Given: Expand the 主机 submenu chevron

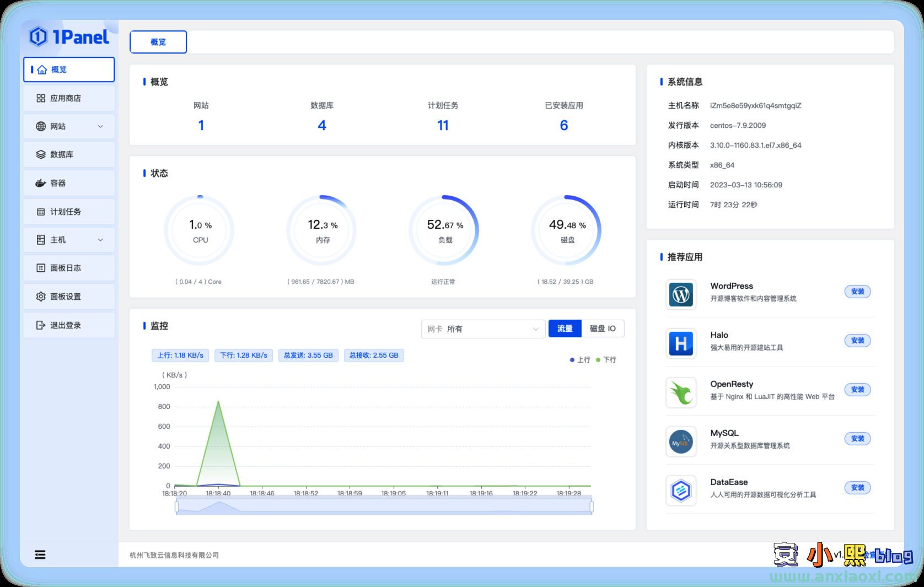Looking at the screenshot, I should [x=100, y=240].
